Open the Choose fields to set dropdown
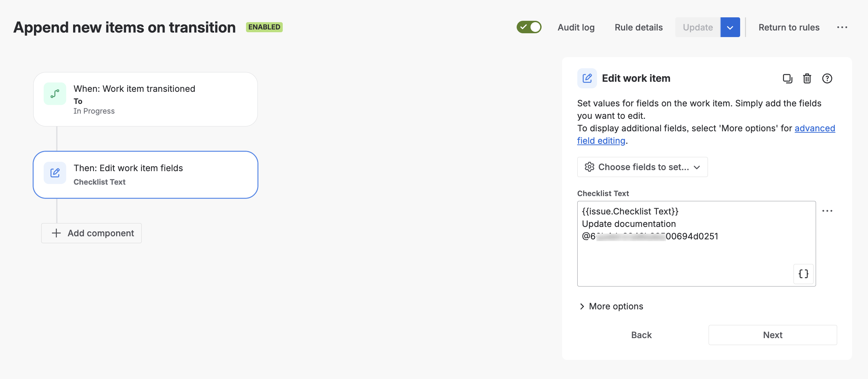The image size is (868, 379). (642, 167)
